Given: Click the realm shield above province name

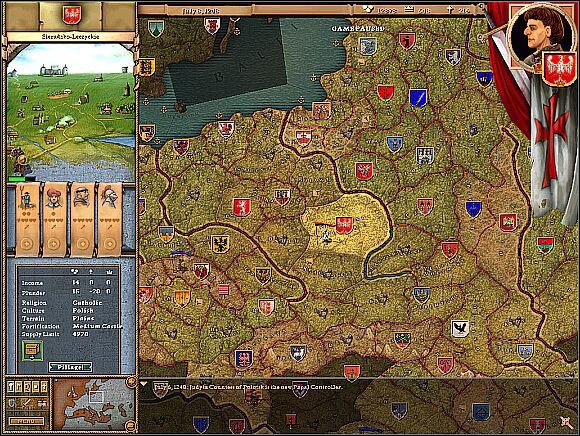Looking at the screenshot, I should pos(71,14).
